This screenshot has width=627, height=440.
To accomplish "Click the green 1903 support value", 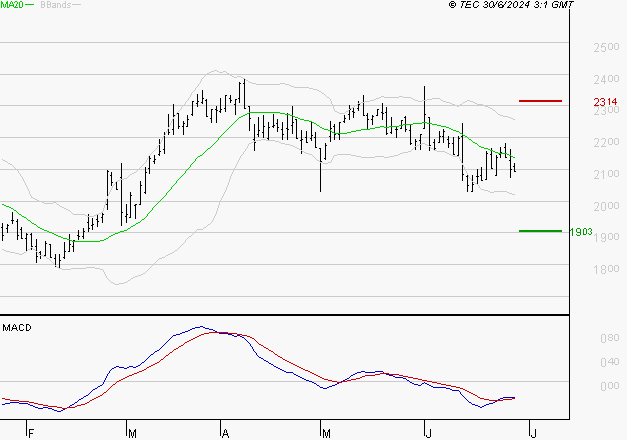I will (581, 232).
